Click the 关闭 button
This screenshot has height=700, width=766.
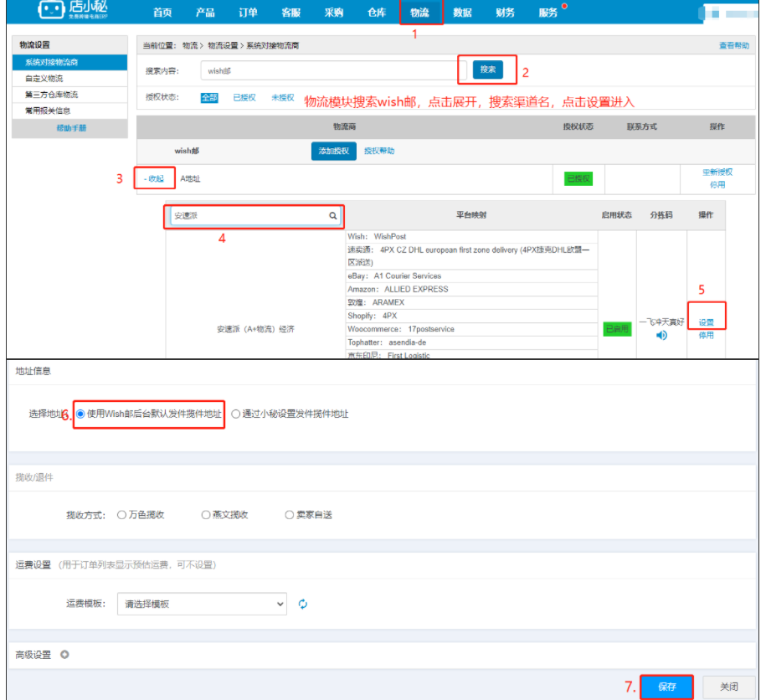click(x=729, y=687)
